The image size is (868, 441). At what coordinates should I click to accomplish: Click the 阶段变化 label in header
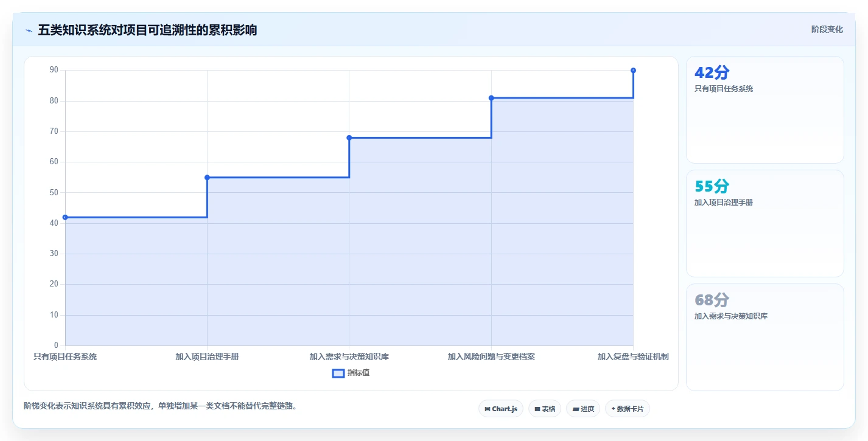tap(827, 29)
